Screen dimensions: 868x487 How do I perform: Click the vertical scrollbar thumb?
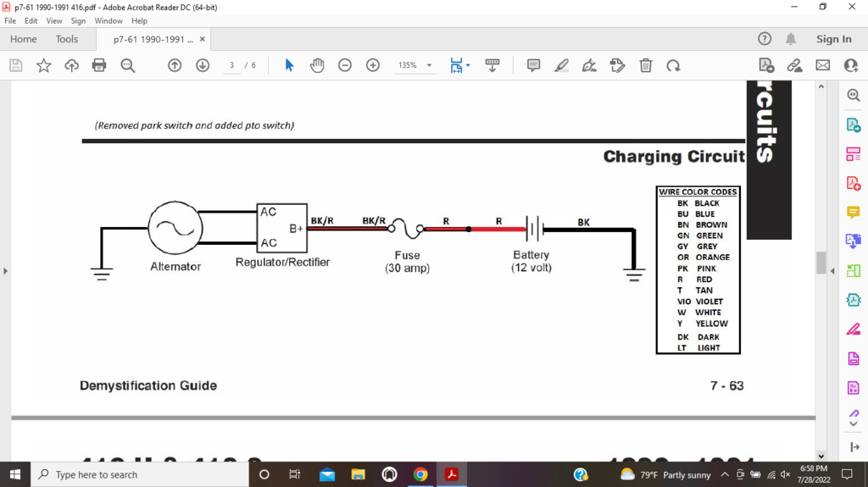click(x=821, y=263)
